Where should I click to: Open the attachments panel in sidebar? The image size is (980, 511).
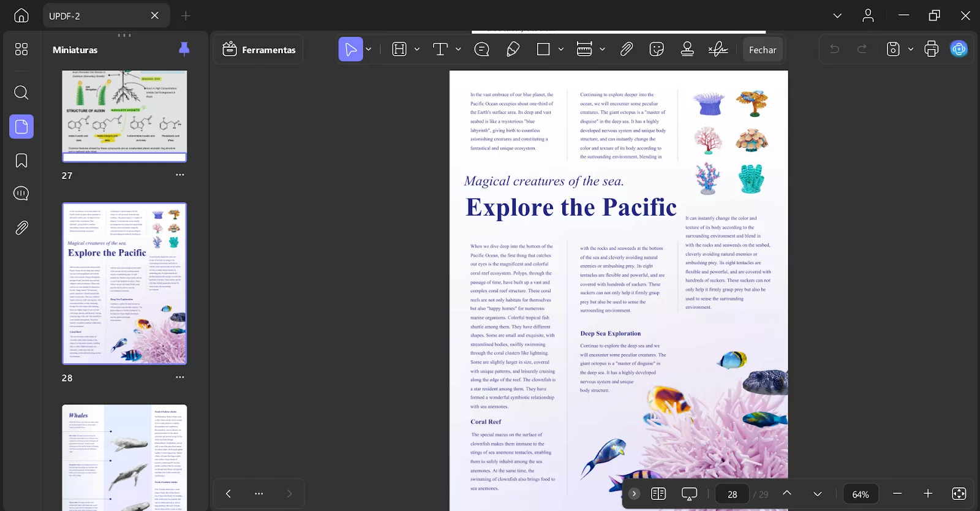[x=21, y=228]
